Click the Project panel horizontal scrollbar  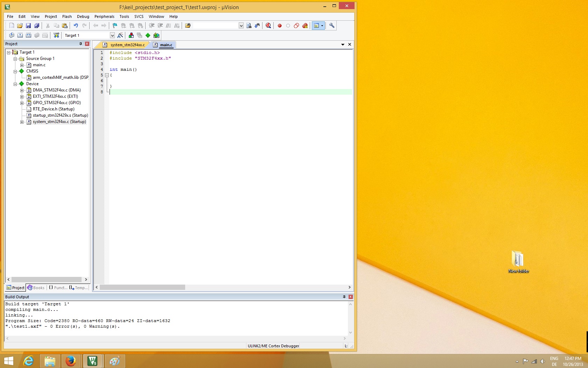(47, 280)
